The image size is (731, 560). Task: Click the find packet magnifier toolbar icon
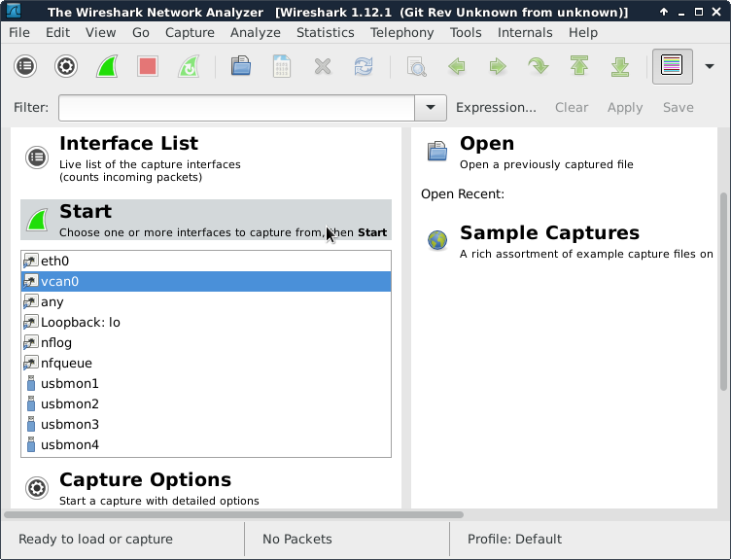tap(416, 66)
